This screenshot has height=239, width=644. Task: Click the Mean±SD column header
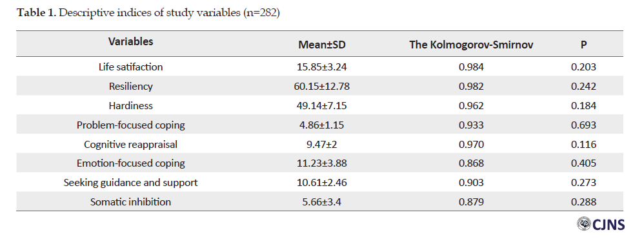point(322,45)
